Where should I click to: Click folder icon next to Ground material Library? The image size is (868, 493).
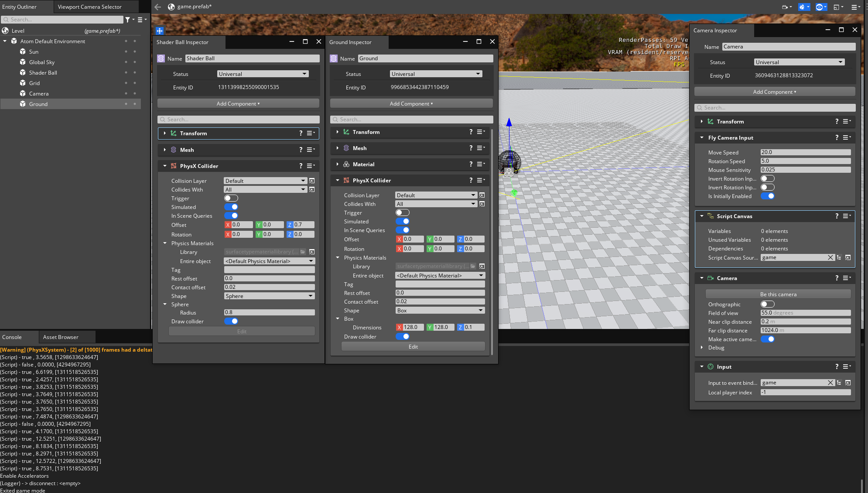(x=473, y=266)
